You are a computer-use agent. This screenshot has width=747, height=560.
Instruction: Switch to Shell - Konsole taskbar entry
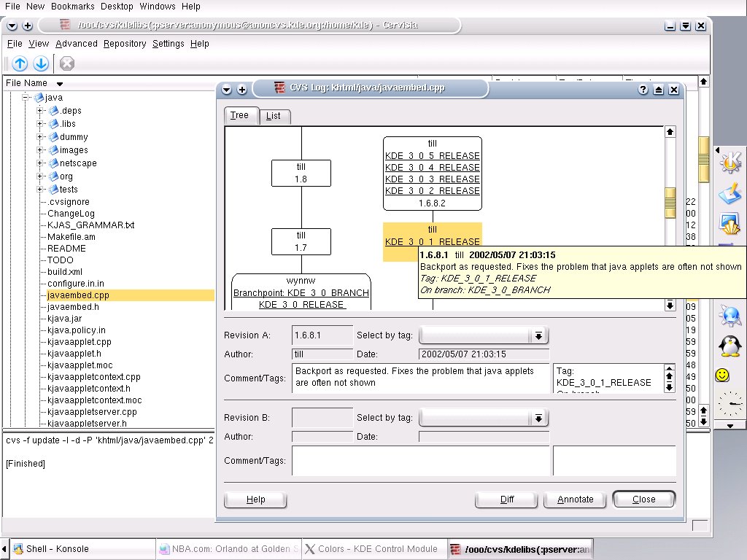click(82, 548)
